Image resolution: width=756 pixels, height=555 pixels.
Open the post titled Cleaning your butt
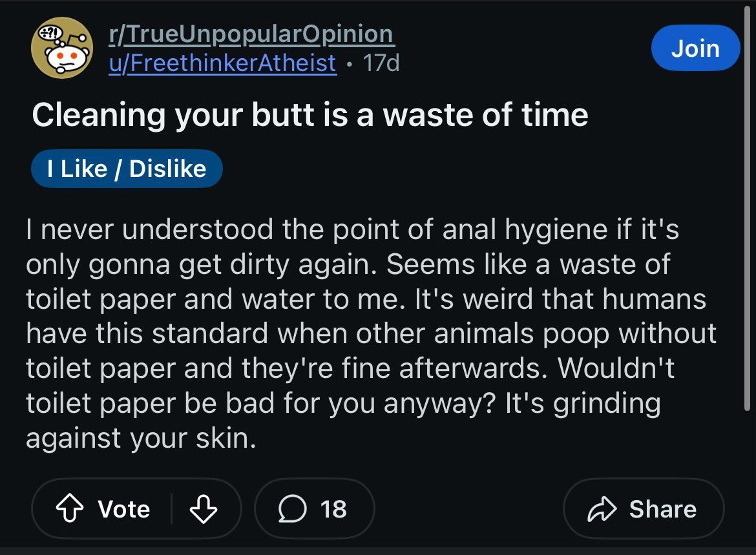pos(310,115)
